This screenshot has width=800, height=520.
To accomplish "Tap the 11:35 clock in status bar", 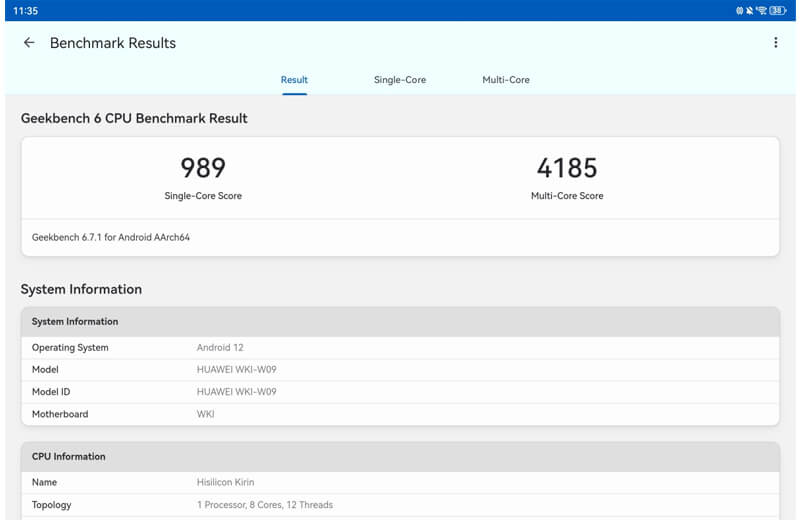I will [26, 11].
